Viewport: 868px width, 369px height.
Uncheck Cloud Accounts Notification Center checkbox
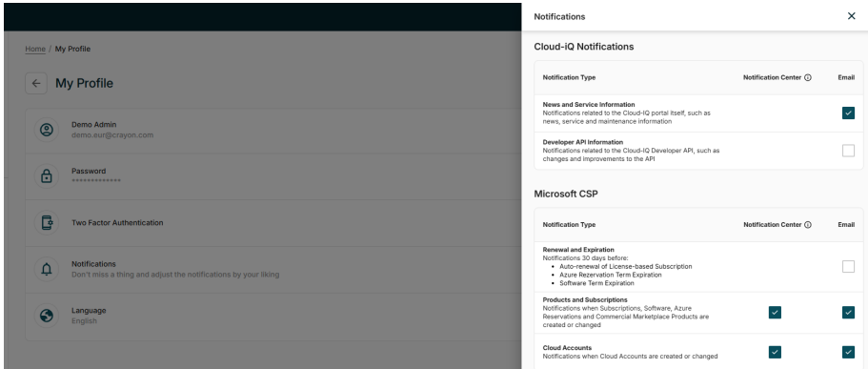775,352
